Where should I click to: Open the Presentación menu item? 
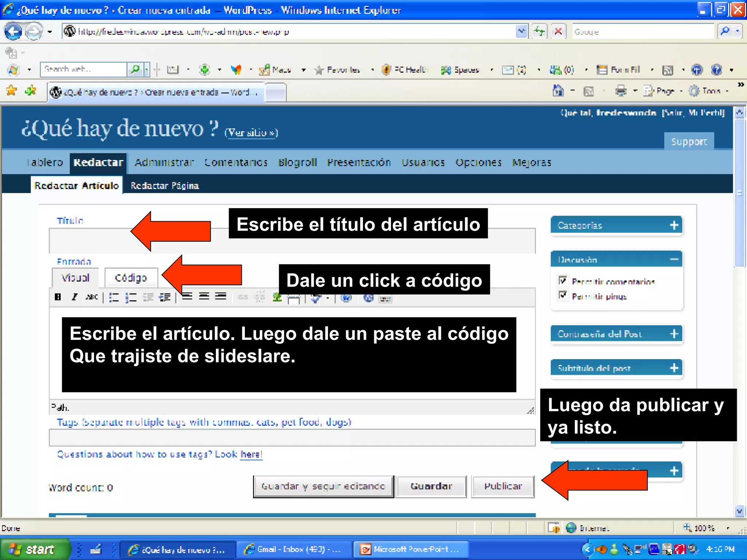(x=359, y=163)
